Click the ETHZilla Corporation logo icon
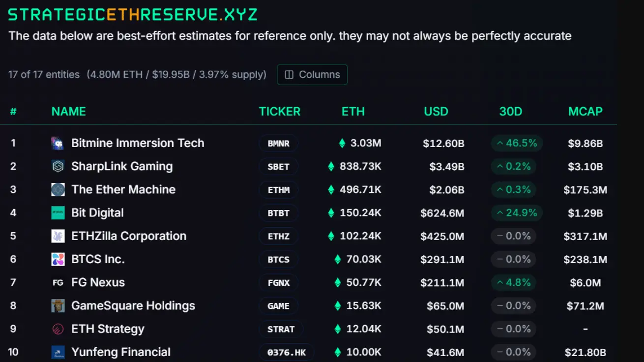Viewport: 644px width, 362px height. coord(58,236)
